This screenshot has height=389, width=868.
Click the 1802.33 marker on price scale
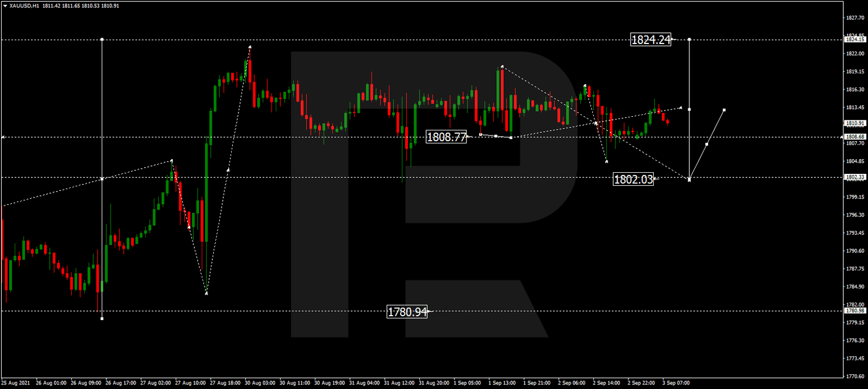pyautogui.click(x=854, y=177)
